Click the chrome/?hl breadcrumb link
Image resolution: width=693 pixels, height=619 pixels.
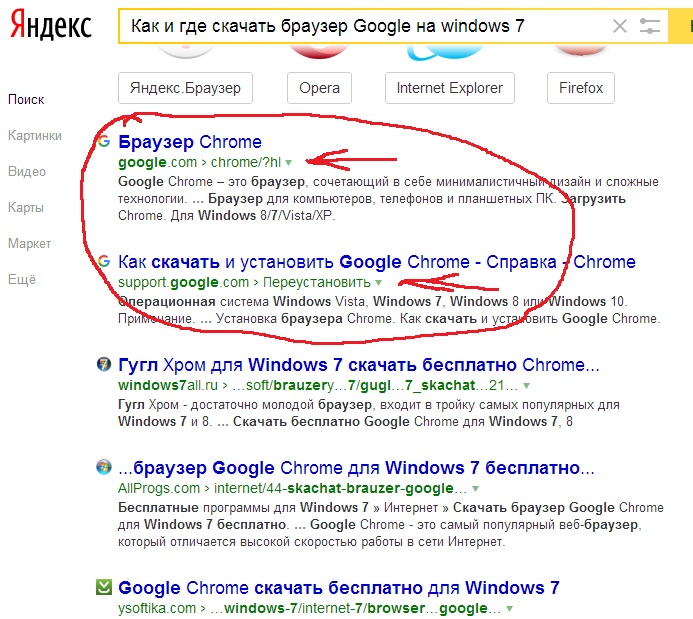pos(246,162)
